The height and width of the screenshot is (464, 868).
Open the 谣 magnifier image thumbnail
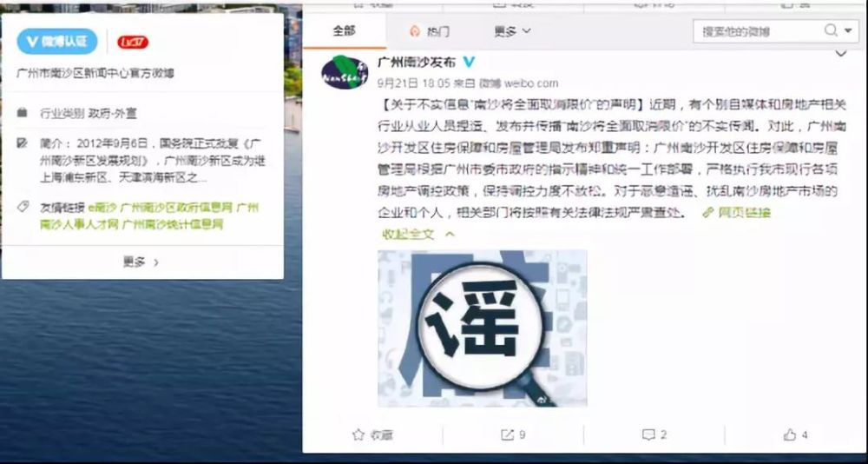point(482,328)
